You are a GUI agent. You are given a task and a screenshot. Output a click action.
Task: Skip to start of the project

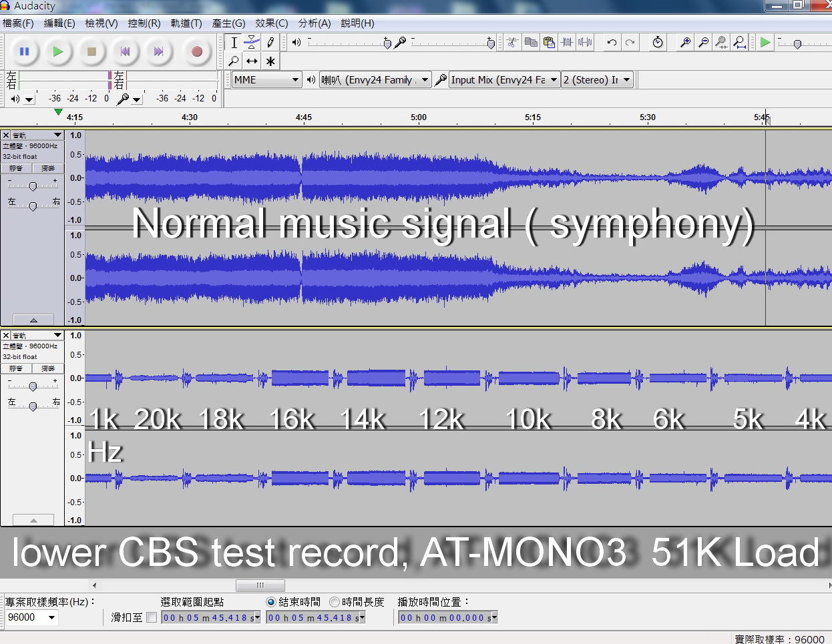[x=125, y=51]
